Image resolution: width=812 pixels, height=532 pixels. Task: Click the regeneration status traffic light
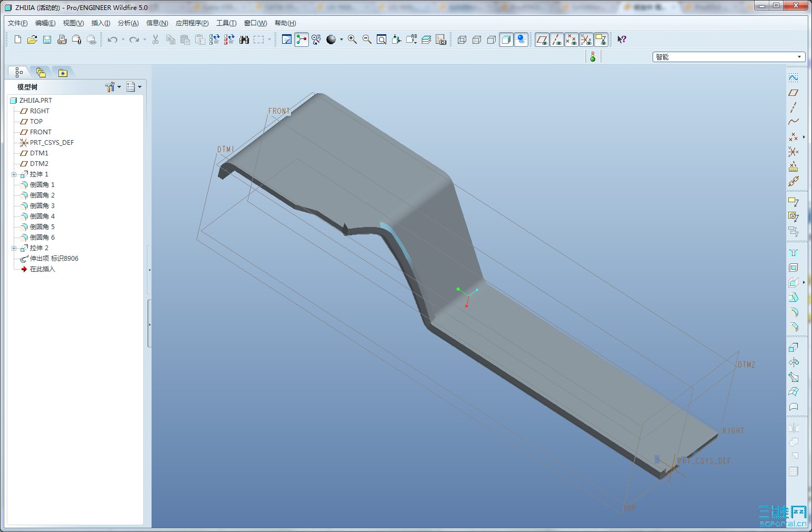click(593, 57)
